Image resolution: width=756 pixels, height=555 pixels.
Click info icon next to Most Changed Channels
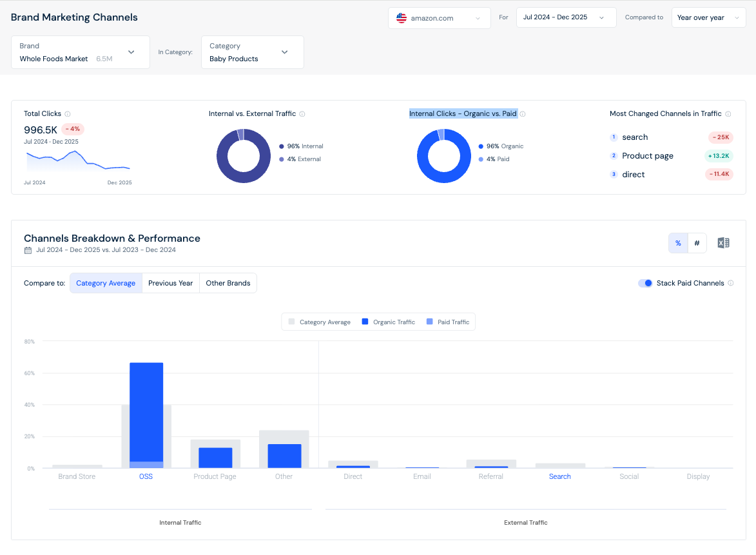tap(728, 114)
